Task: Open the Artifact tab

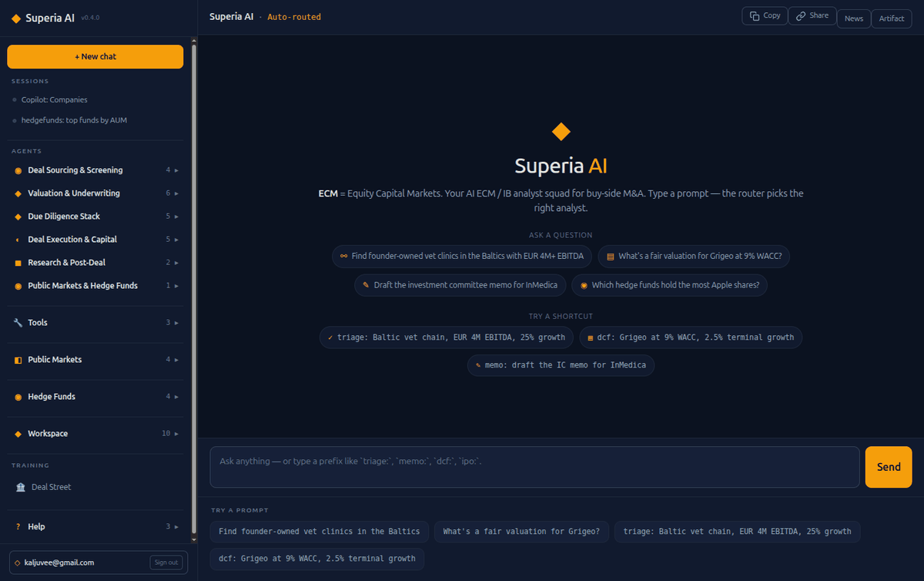Action: [892, 18]
